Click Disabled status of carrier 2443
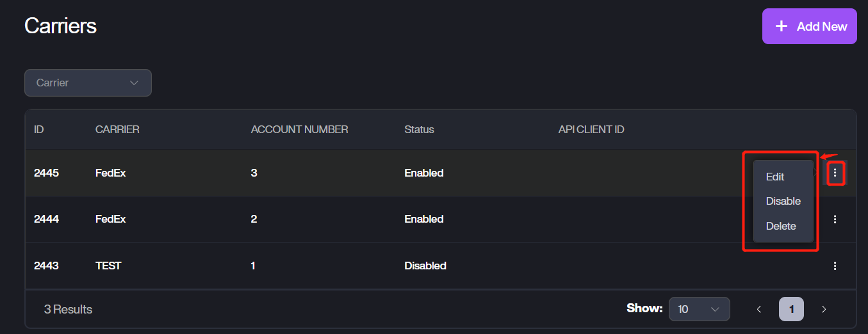 [x=425, y=266]
